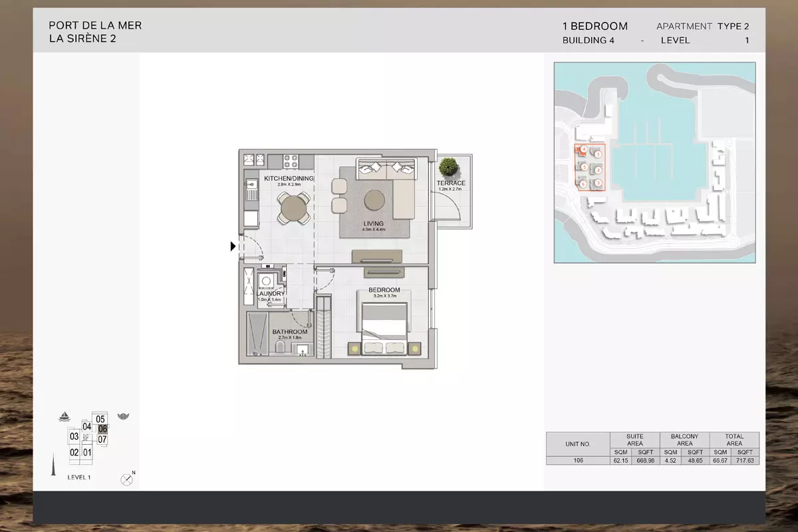Click building marker 2 on the site map
The image size is (798, 532).
[x=598, y=170]
